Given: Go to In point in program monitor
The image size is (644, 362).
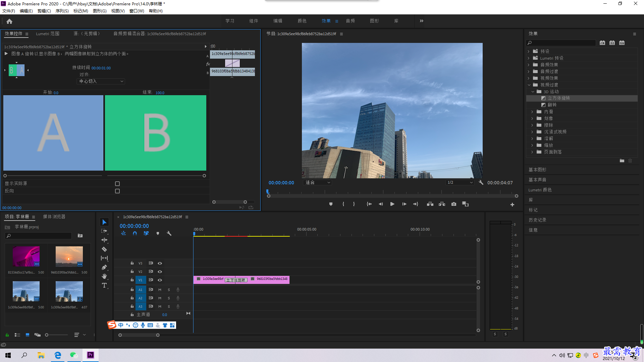Looking at the screenshot, I should [369, 204].
